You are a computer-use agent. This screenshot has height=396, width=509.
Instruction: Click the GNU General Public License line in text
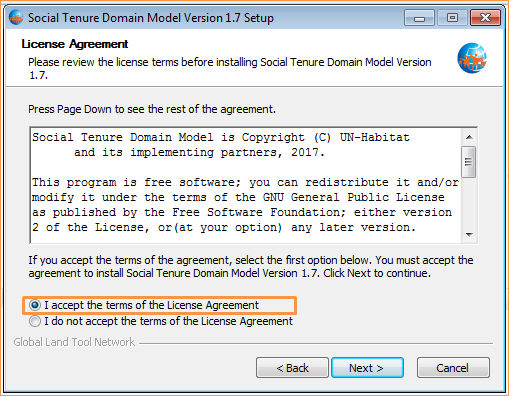click(x=238, y=197)
